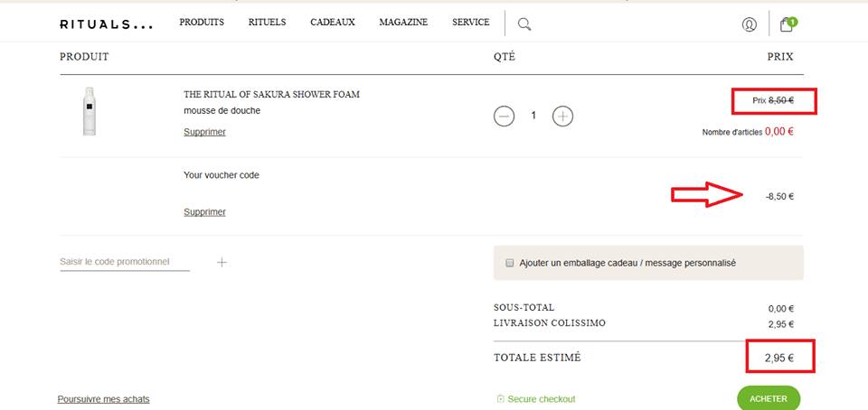868x410 pixels.
Task: Open the Rituels menu
Action: (x=267, y=22)
